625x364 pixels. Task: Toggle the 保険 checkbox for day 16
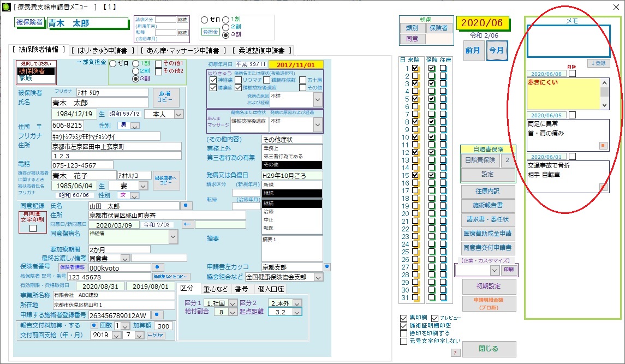[431, 183]
